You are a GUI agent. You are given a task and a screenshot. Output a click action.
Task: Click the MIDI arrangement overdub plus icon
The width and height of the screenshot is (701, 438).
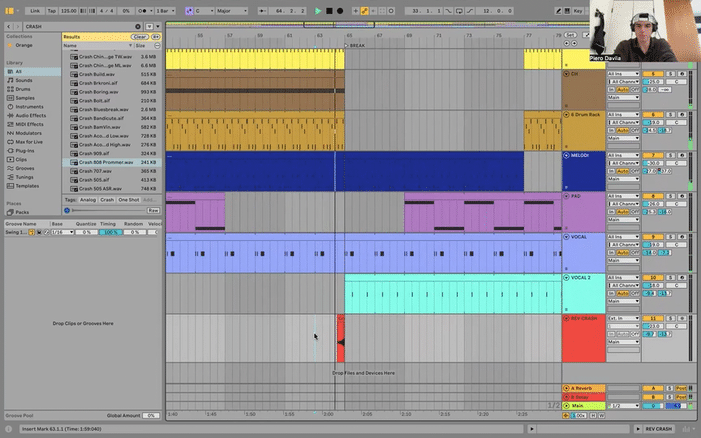355,11
